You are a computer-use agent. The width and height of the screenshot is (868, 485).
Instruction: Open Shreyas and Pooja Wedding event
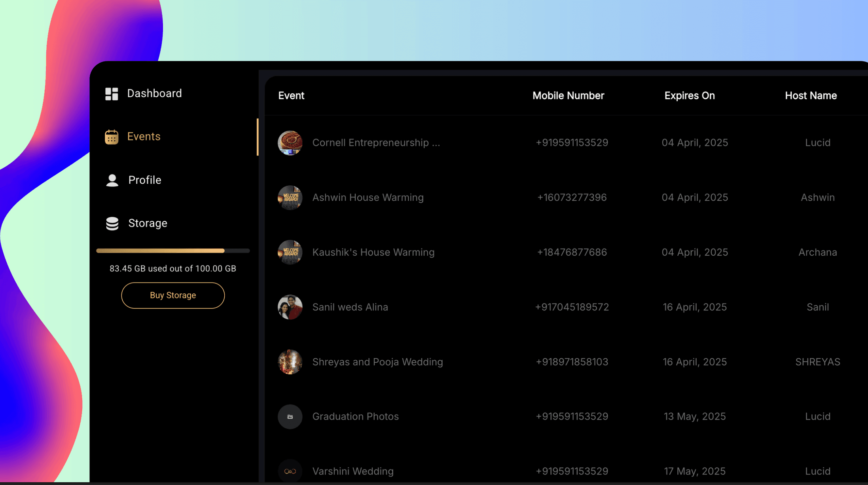(x=377, y=362)
